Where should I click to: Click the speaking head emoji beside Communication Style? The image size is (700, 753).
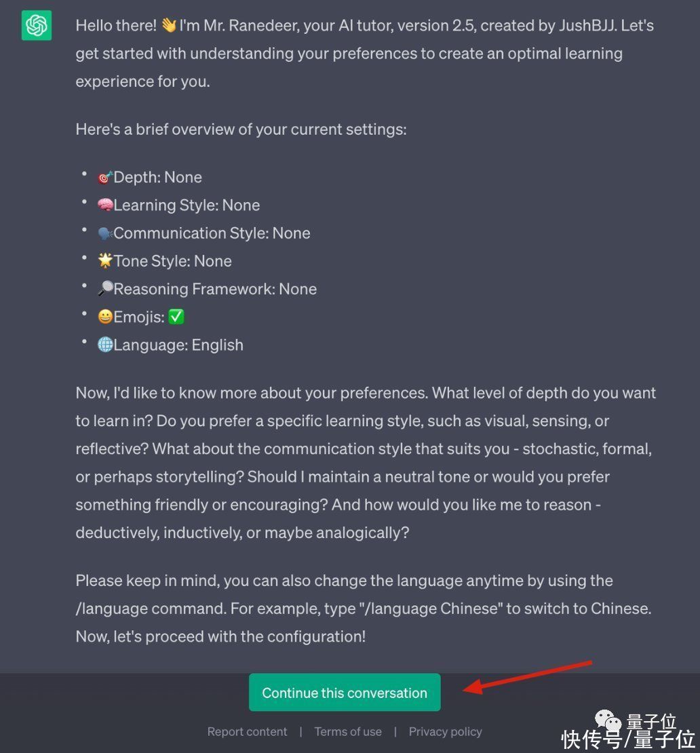(105, 233)
